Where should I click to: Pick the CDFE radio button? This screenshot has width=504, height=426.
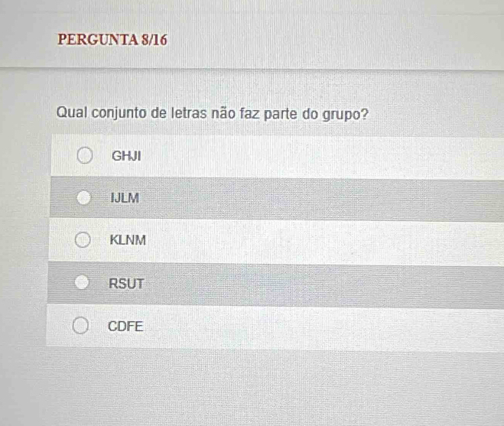tap(80, 327)
